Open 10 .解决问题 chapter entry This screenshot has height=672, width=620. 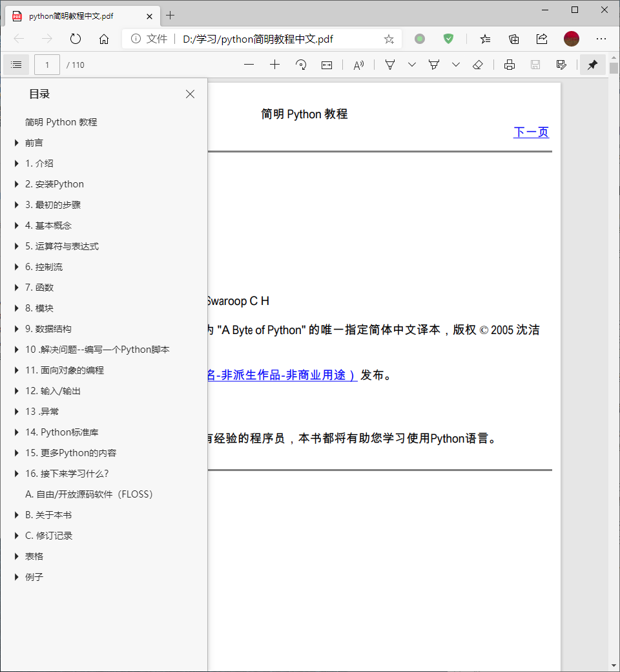pos(98,350)
